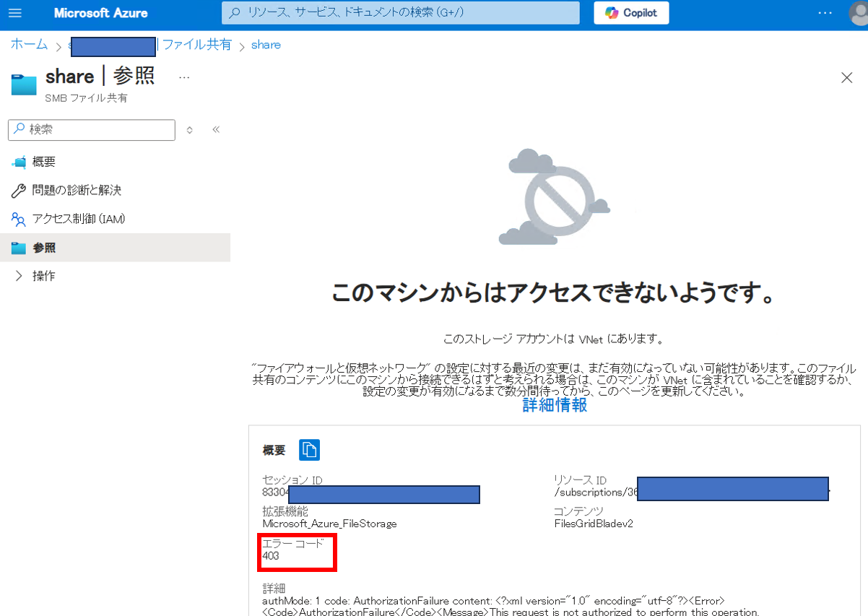Navigate to ホーム via the breadcrumb
Viewport: 868px width, 616px height.
tap(28, 44)
